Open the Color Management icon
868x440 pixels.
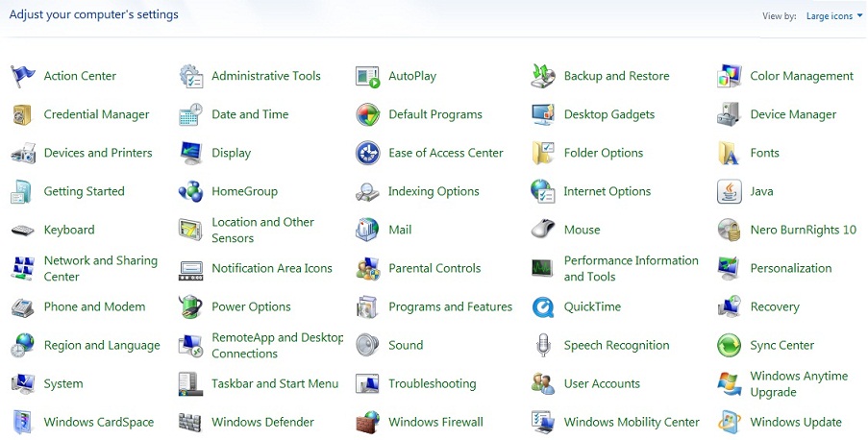click(x=729, y=77)
